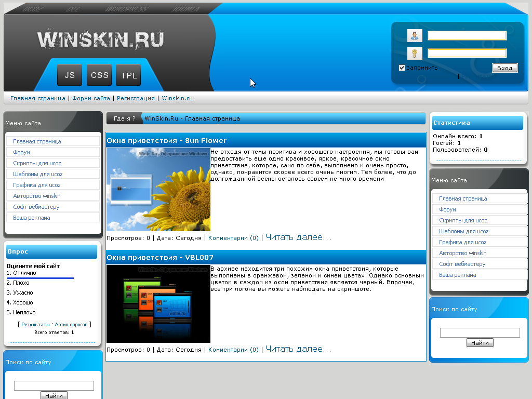Click the 'Где я ?' breadcrumb label
Screen dimensions: 532x399
(x=124, y=118)
